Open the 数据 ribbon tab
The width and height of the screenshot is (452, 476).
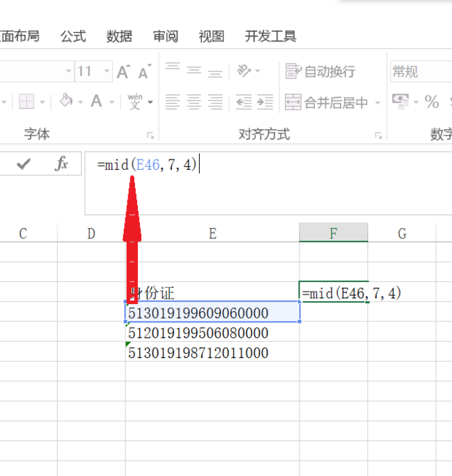pyautogui.click(x=119, y=36)
